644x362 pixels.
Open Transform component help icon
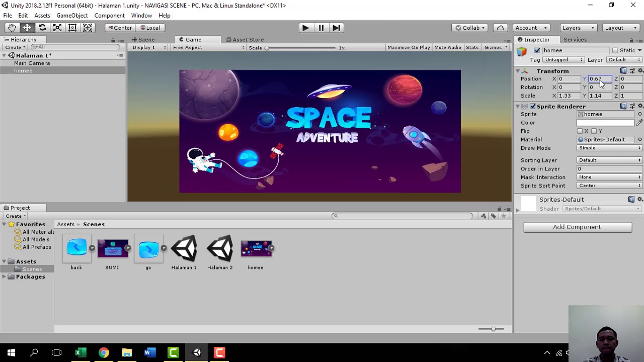[624, 71]
